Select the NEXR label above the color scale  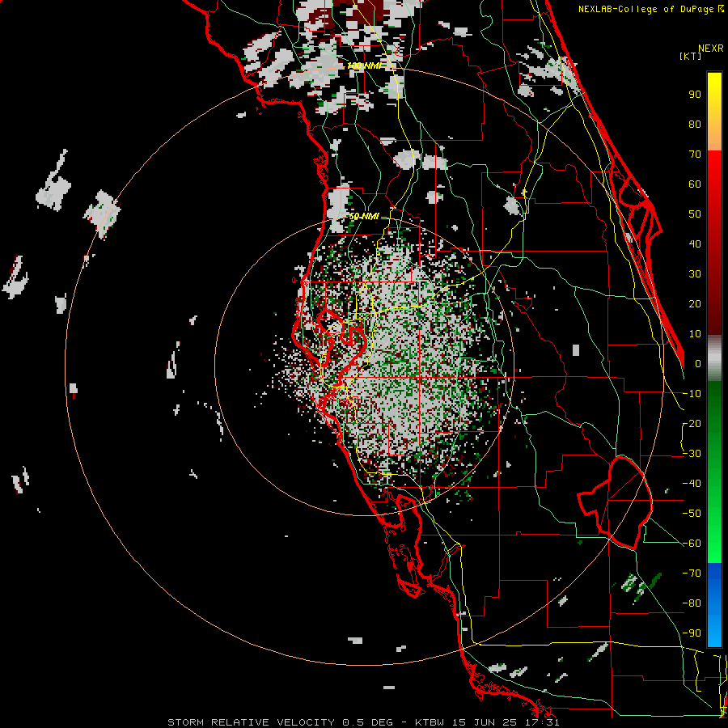coord(710,49)
